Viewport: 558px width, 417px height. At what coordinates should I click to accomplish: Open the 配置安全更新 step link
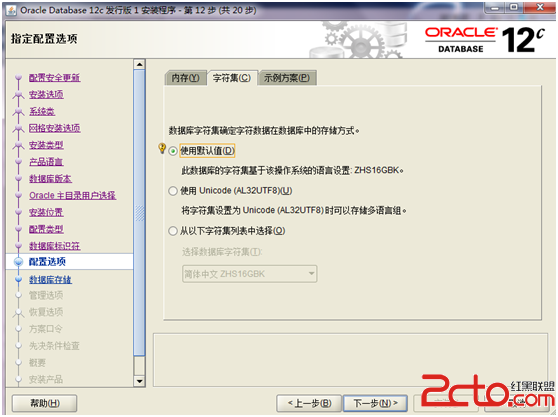point(54,78)
